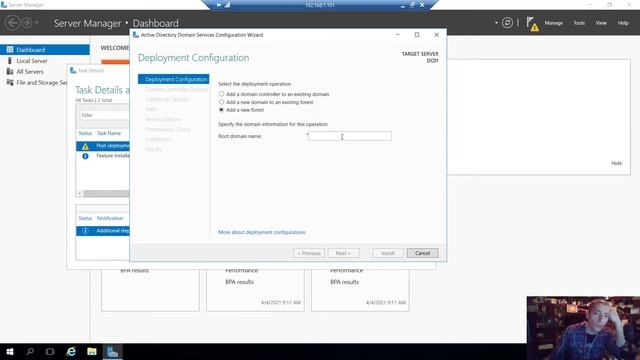Click Hide link in the welcome tile
The height and width of the screenshot is (360, 640).
[616, 163]
